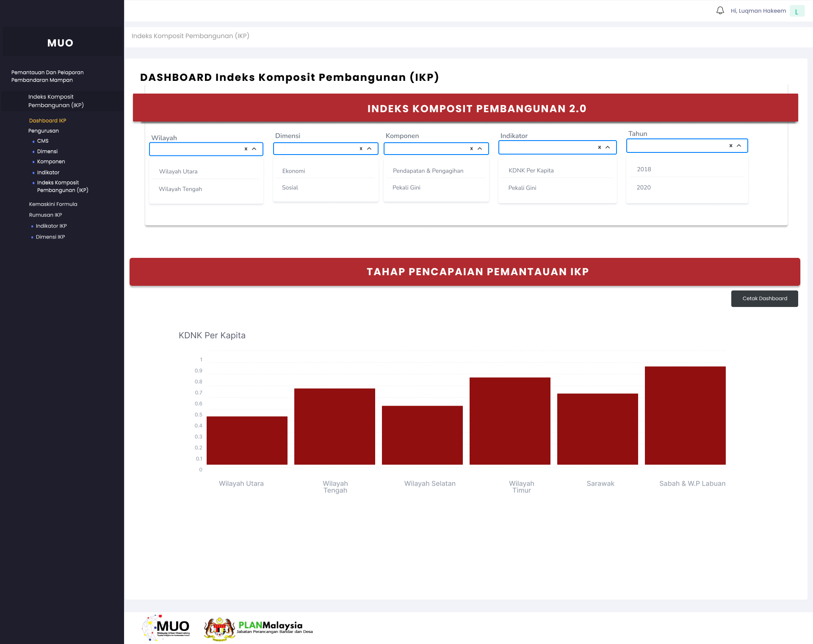Click the PLANMalaysia footer logo
Viewport: 813px width, 644px height.
pyautogui.click(x=259, y=628)
